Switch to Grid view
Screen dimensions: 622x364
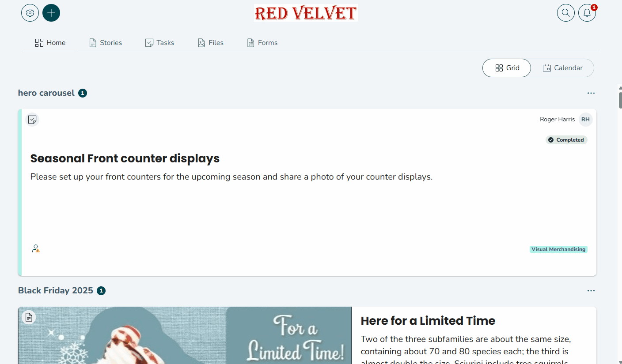pyautogui.click(x=507, y=68)
